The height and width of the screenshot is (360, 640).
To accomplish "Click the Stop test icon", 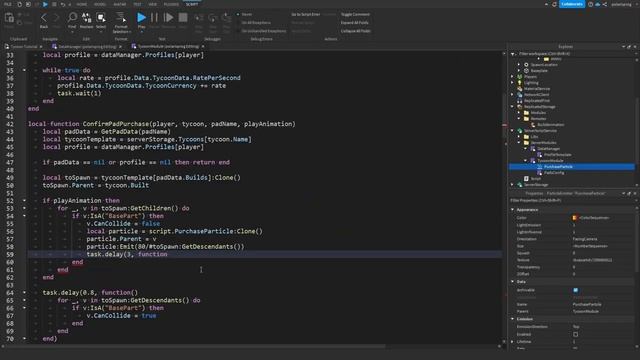I will coord(183,18).
